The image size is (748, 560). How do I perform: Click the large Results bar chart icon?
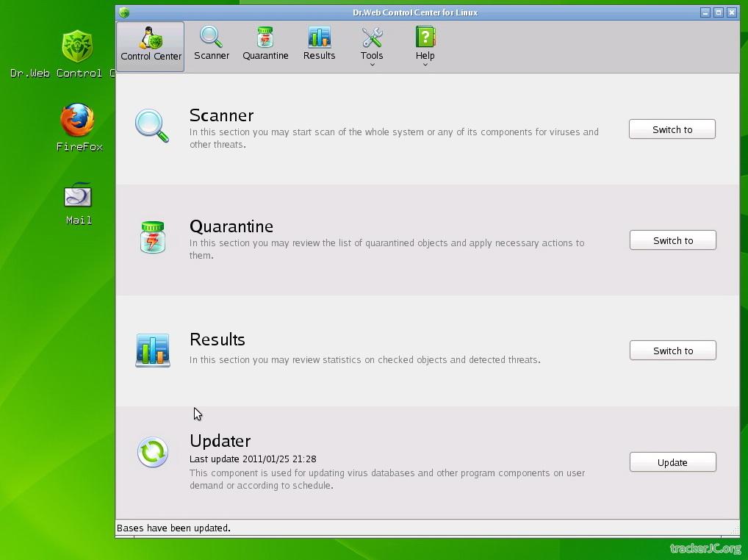click(153, 350)
